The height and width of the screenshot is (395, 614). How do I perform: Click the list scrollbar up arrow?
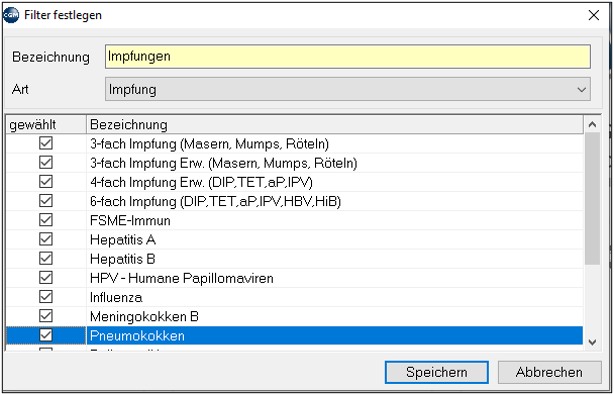(592, 124)
